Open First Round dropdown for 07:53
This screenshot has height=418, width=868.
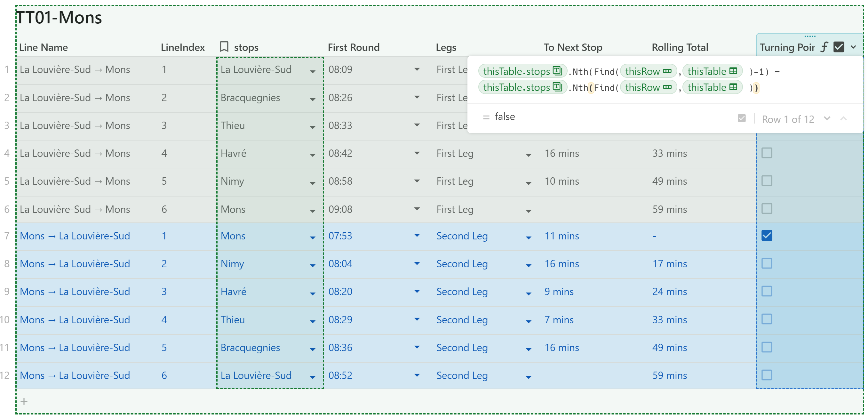(417, 236)
